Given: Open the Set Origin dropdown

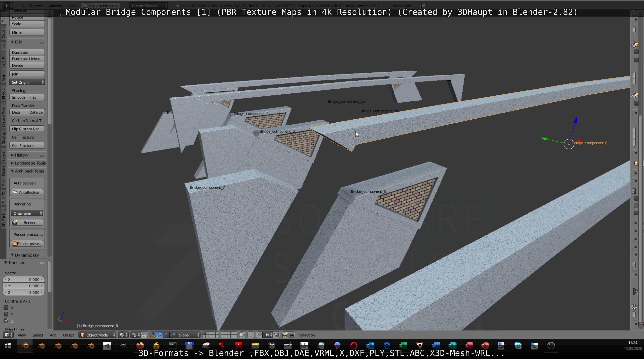Looking at the screenshot, I should [27, 82].
